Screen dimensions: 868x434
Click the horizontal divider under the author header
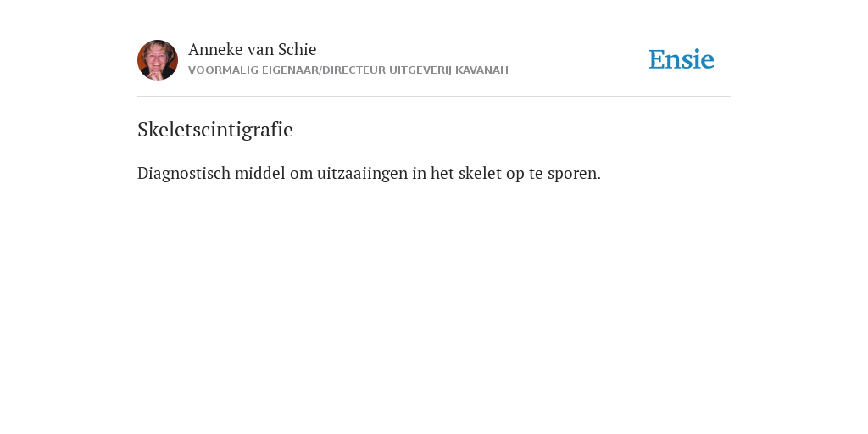coord(434,97)
